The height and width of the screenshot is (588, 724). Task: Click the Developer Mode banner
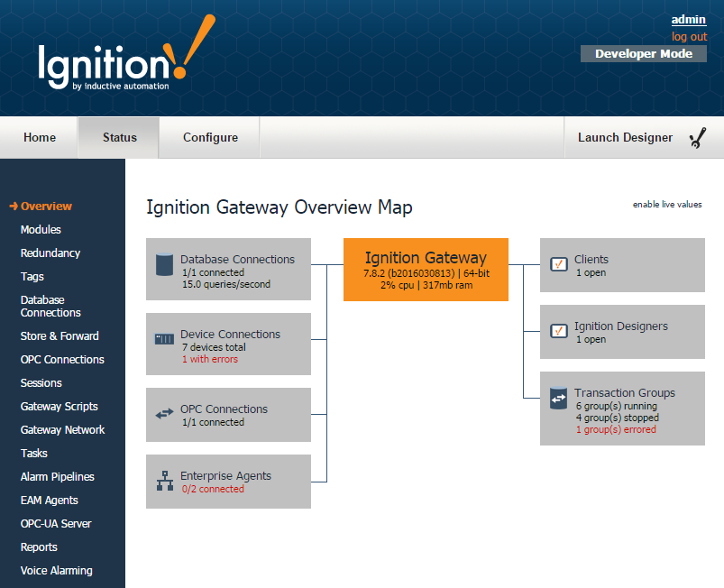(x=644, y=53)
